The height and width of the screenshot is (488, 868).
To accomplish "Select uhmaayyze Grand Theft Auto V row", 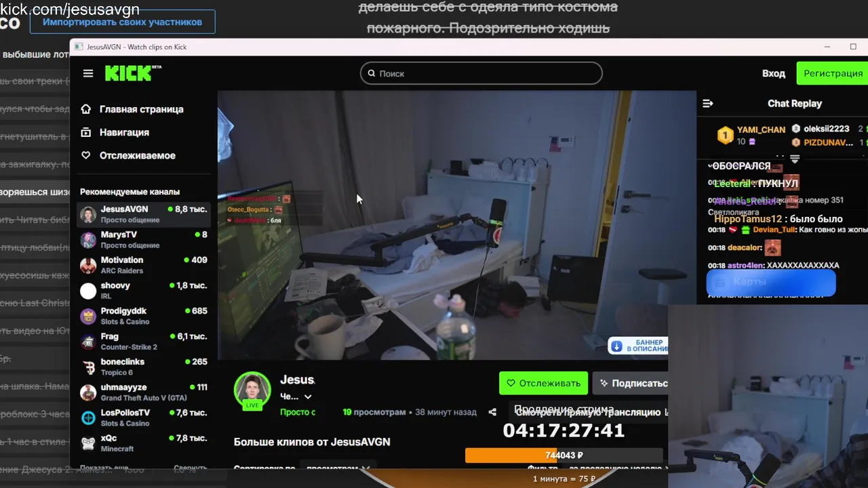I will (143, 392).
